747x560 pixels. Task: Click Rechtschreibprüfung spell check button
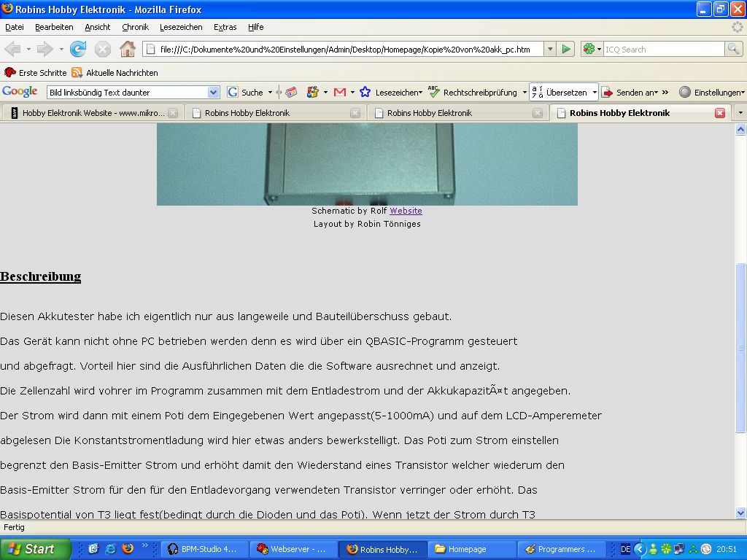[473, 92]
